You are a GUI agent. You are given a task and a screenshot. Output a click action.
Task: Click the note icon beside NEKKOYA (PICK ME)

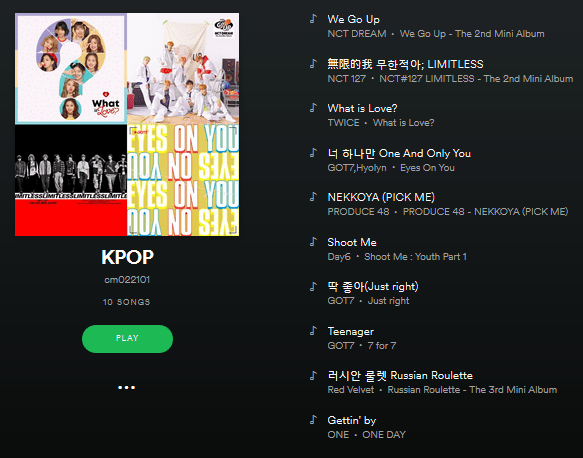pyautogui.click(x=313, y=197)
